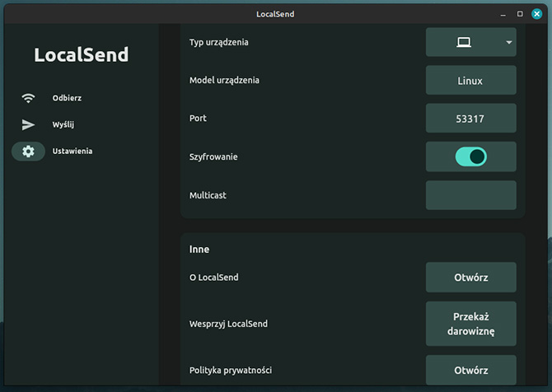Click the Przekaż darowiznę donate button
The width and height of the screenshot is (552, 392).
click(x=471, y=324)
